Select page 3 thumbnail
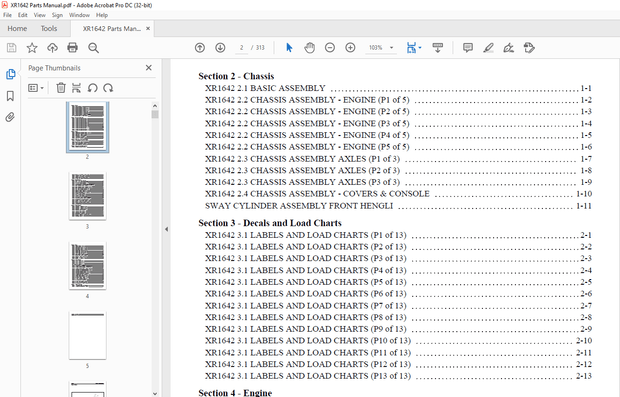This screenshot has height=397, width=620. tap(87, 196)
